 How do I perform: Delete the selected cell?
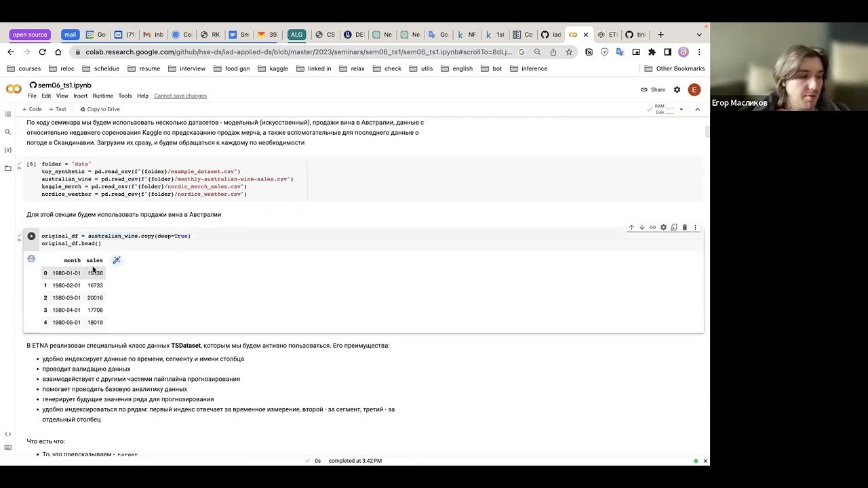pyautogui.click(x=684, y=228)
